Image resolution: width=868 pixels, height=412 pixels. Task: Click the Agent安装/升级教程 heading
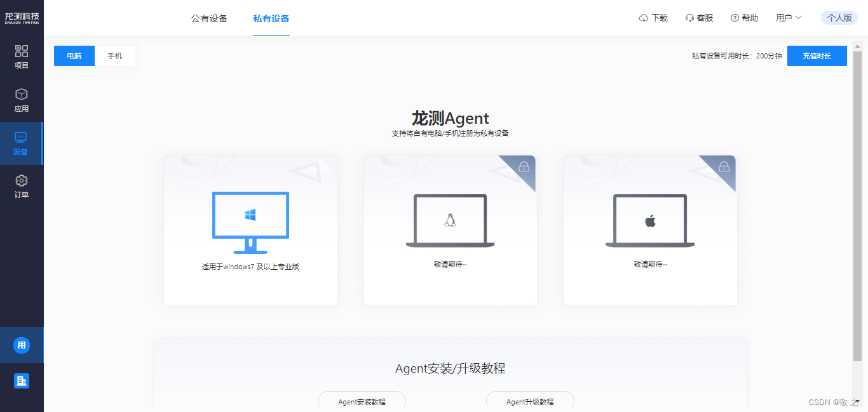(x=451, y=368)
